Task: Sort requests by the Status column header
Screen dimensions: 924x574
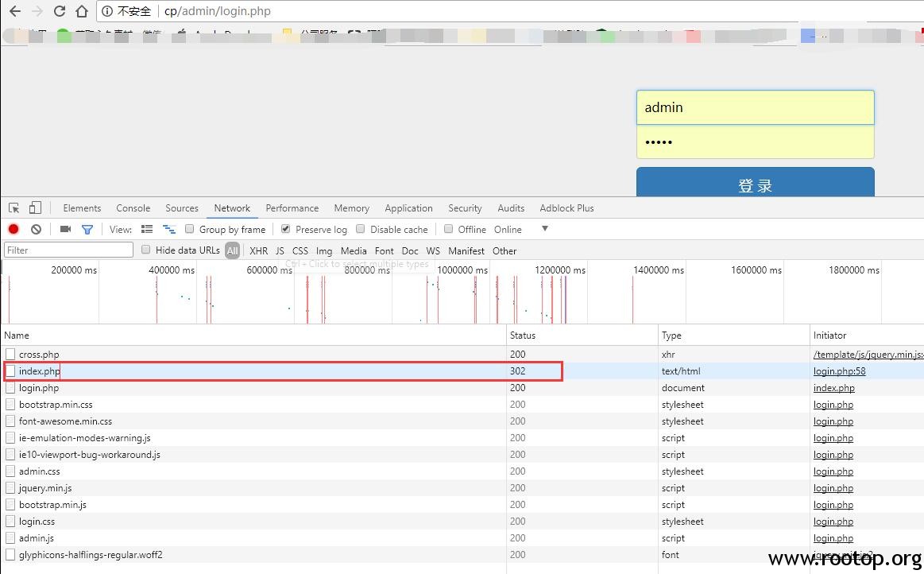Action: [x=582, y=335]
